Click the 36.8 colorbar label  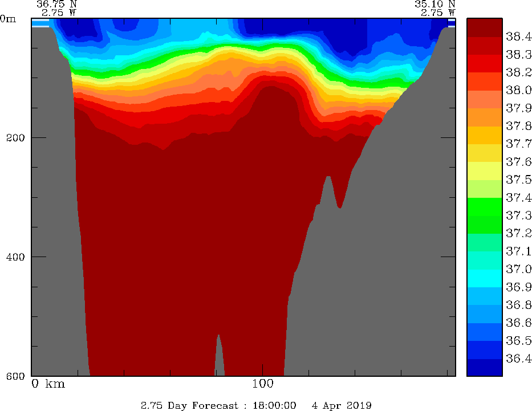[519, 305]
